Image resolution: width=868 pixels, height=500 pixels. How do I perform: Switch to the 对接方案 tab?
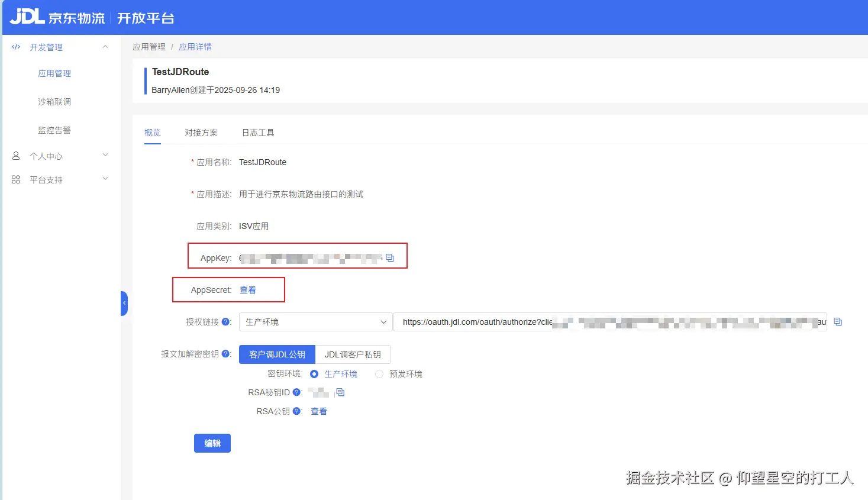click(201, 133)
